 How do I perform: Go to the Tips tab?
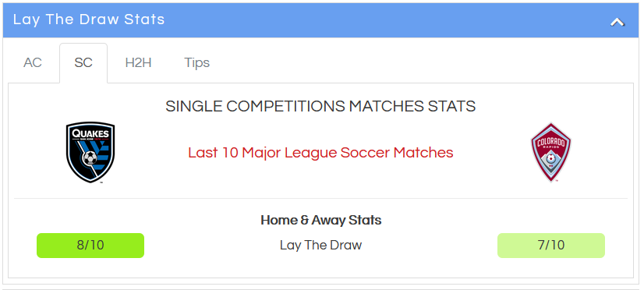(197, 63)
